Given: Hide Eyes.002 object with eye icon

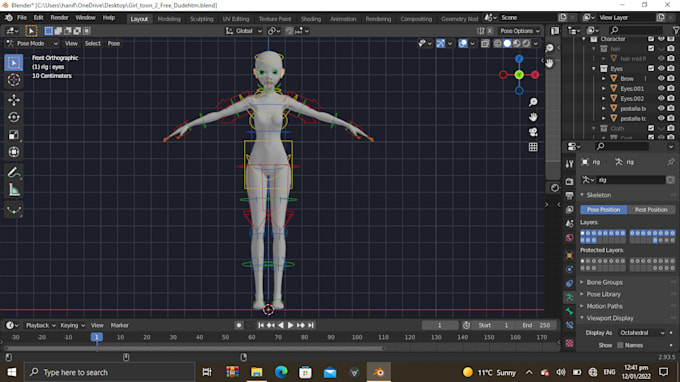Looking at the screenshot, I should click(x=661, y=98).
